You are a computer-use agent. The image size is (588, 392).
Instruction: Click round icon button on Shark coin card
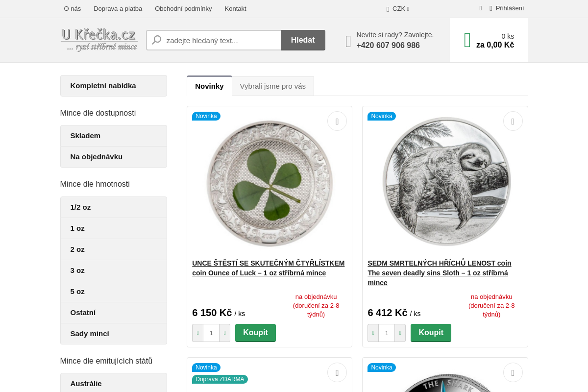point(513,372)
